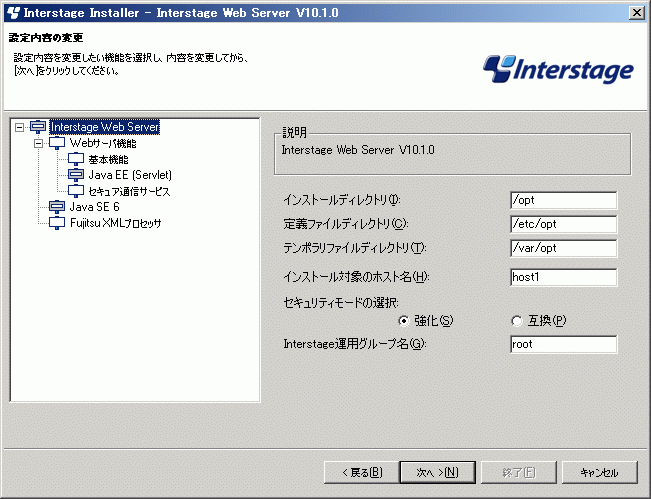
Task: Click the disabled 終了(F) button
Action: click(x=519, y=472)
